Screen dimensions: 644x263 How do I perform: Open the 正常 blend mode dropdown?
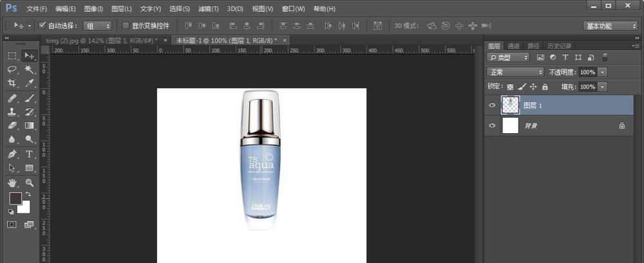pos(515,72)
